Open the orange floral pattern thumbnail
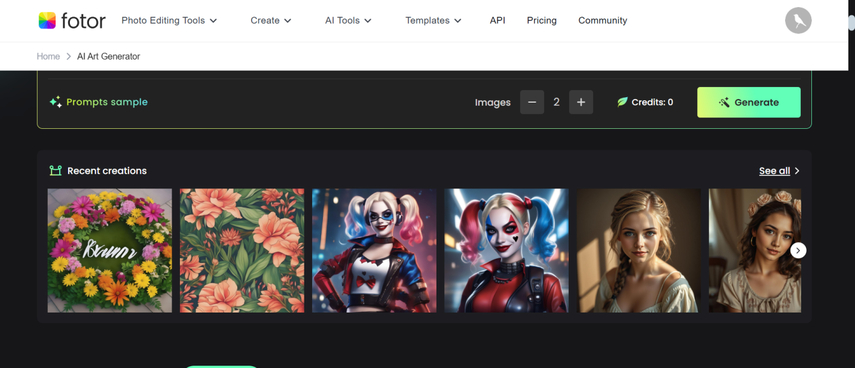This screenshot has height=368, width=855. tap(242, 251)
